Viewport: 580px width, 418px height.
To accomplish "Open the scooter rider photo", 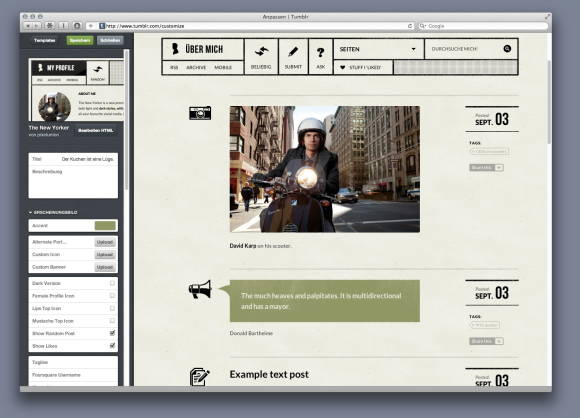I will coord(325,169).
